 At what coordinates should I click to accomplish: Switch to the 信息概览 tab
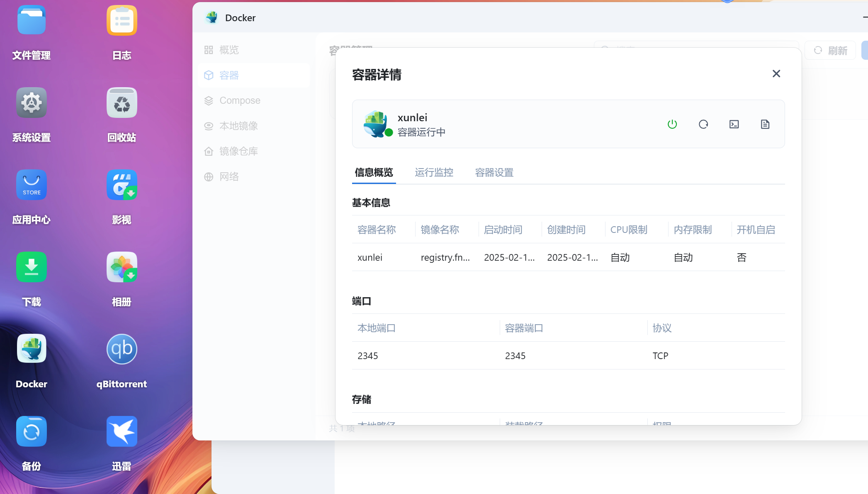tap(374, 172)
